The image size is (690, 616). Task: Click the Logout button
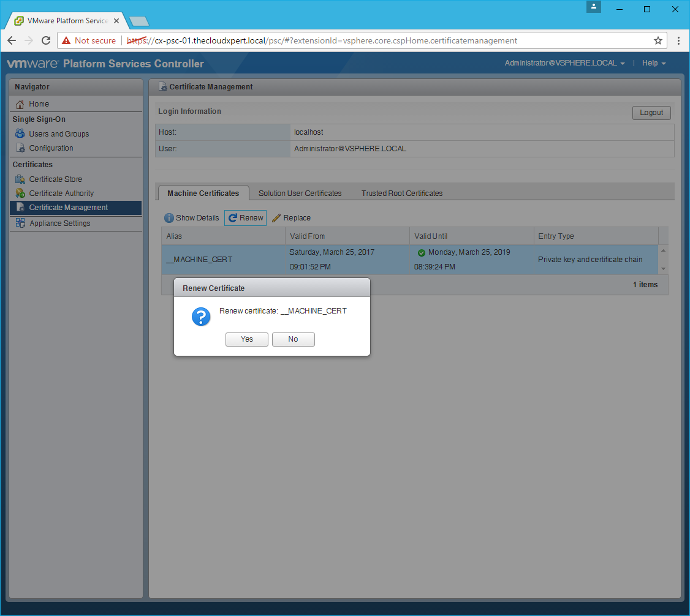(651, 113)
